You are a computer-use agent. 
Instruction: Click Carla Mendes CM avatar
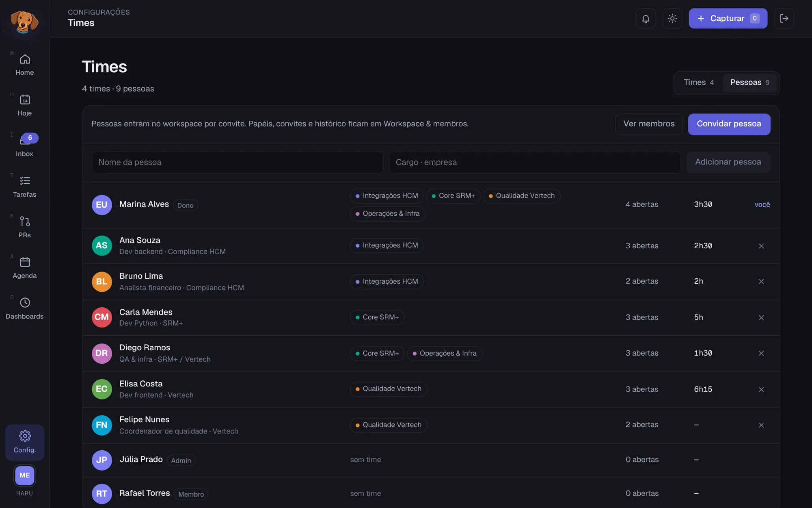tap(101, 317)
